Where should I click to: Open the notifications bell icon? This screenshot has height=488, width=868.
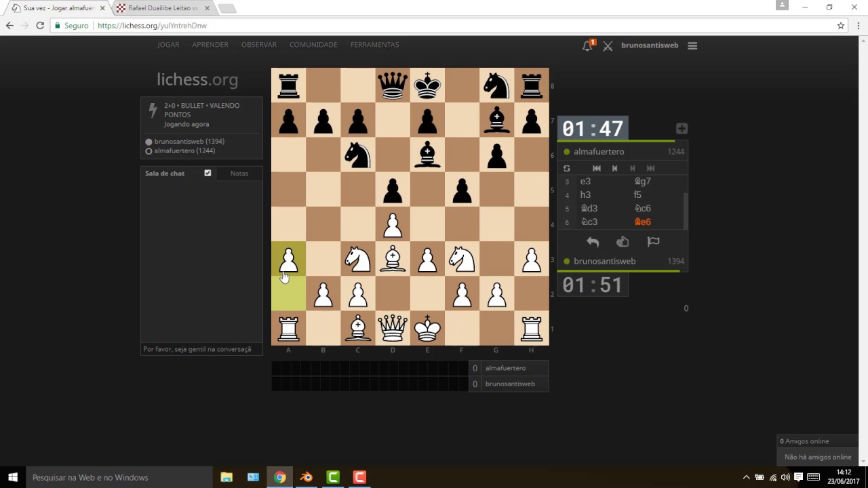pyautogui.click(x=587, y=45)
